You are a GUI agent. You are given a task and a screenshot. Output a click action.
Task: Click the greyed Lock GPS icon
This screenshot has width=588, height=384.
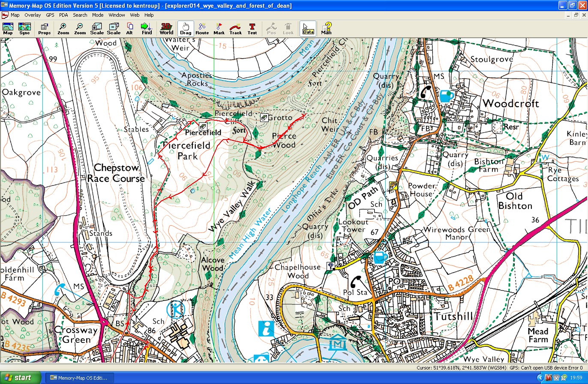288,29
